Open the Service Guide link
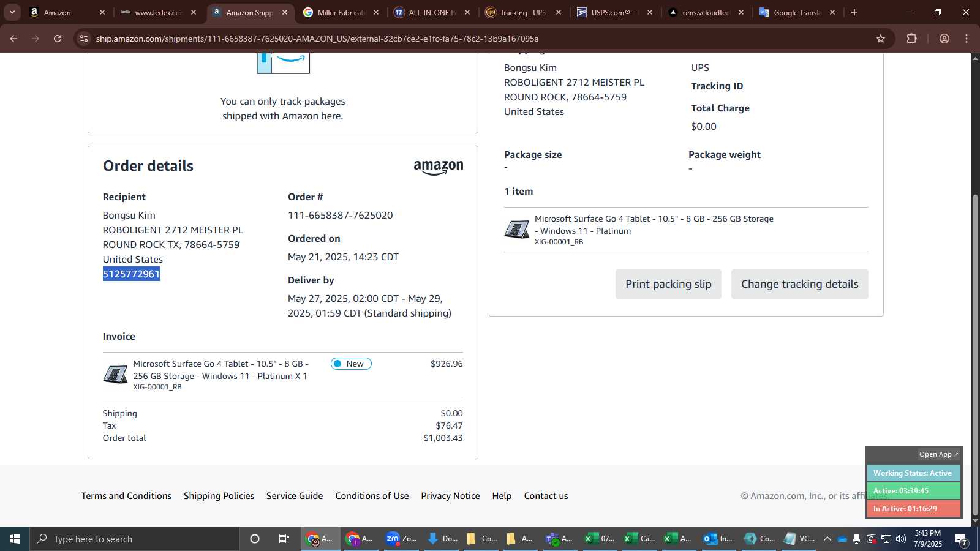 pos(295,496)
